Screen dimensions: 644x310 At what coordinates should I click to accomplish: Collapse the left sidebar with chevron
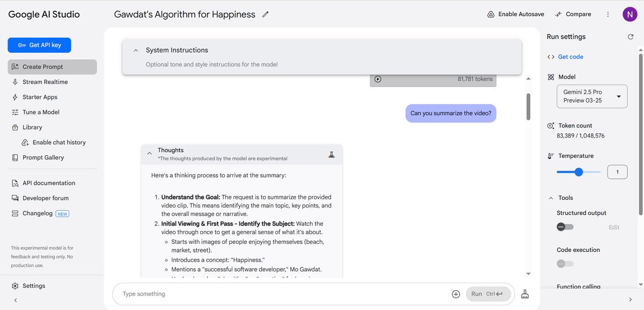point(15,300)
